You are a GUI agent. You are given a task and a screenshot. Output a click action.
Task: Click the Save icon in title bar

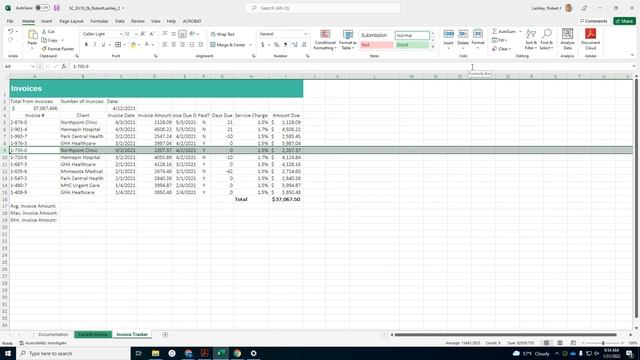57,8
